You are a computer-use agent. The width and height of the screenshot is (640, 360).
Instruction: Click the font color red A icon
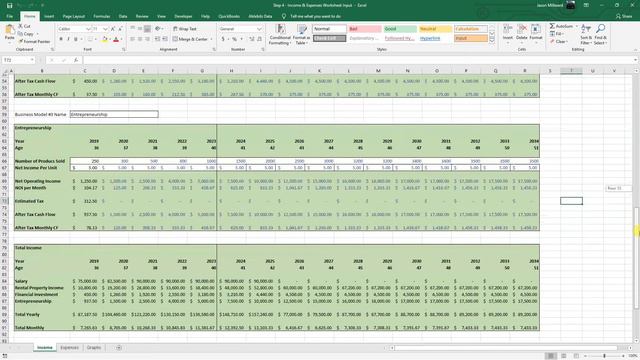[116, 39]
